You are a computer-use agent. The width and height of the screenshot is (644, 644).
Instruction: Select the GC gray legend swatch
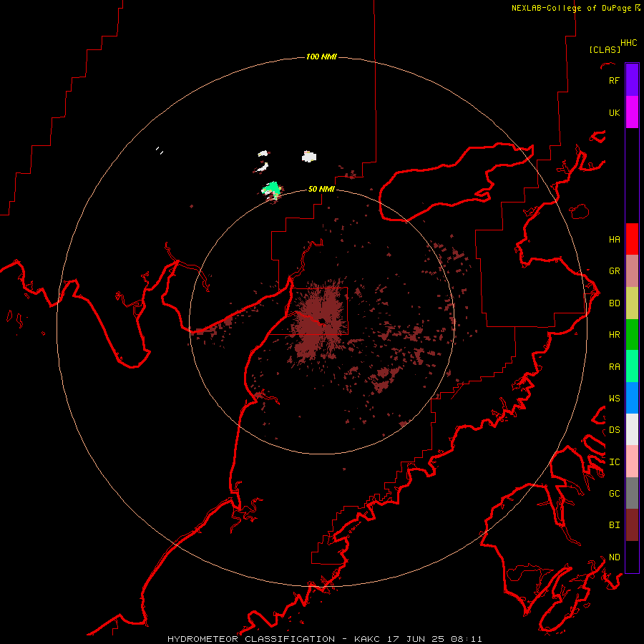[x=632, y=493]
